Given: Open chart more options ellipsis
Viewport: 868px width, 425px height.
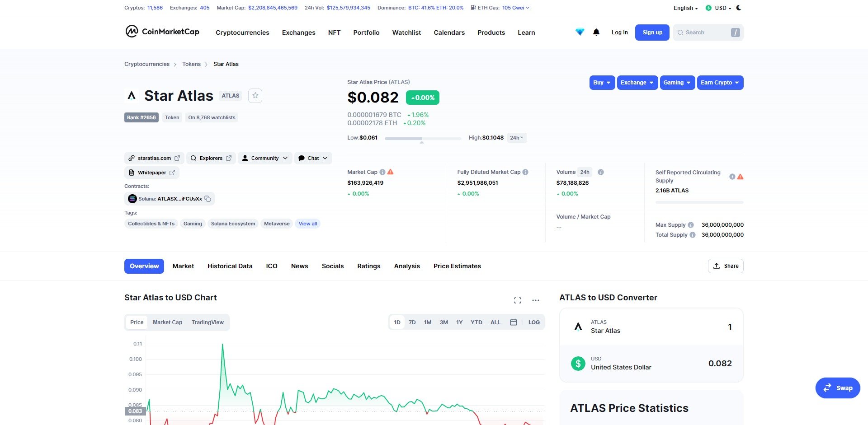Looking at the screenshot, I should (x=536, y=300).
